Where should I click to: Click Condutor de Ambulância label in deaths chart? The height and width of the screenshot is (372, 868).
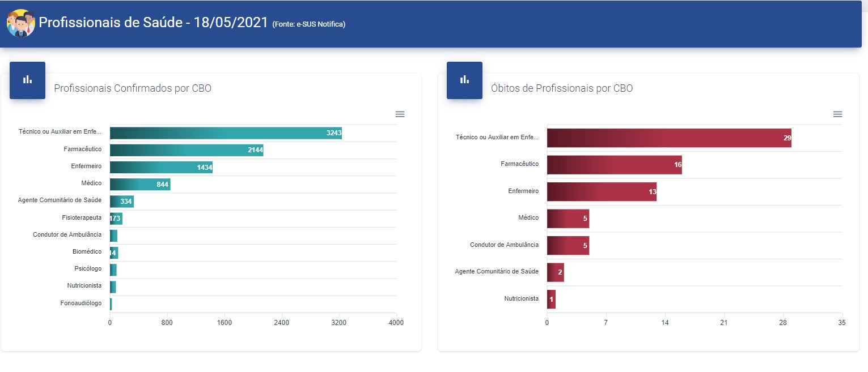(x=504, y=245)
